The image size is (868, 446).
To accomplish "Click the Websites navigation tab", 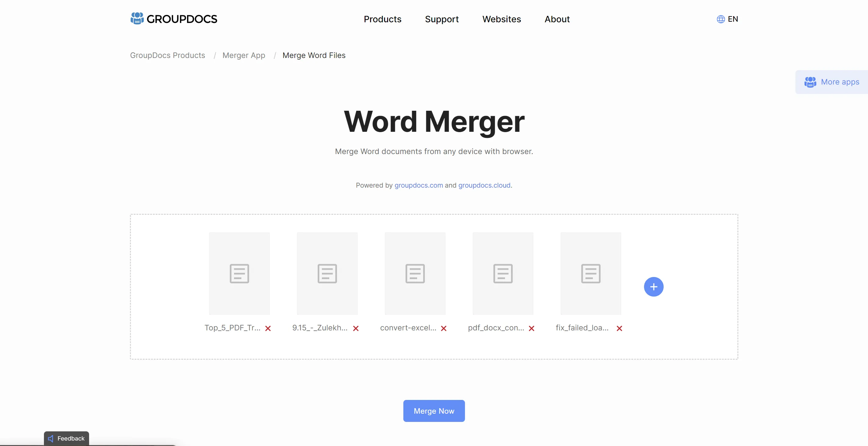I will click(502, 19).
